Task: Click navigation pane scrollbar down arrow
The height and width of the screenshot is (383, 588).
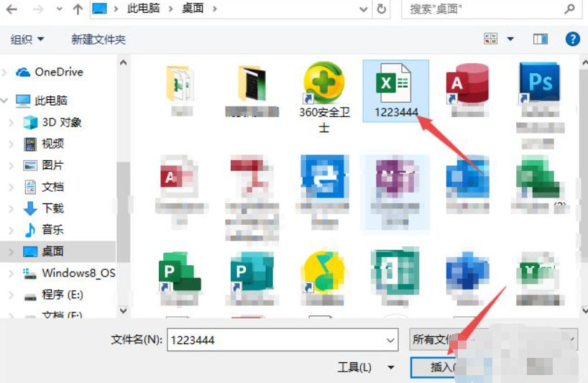Action: coord(123,310)
